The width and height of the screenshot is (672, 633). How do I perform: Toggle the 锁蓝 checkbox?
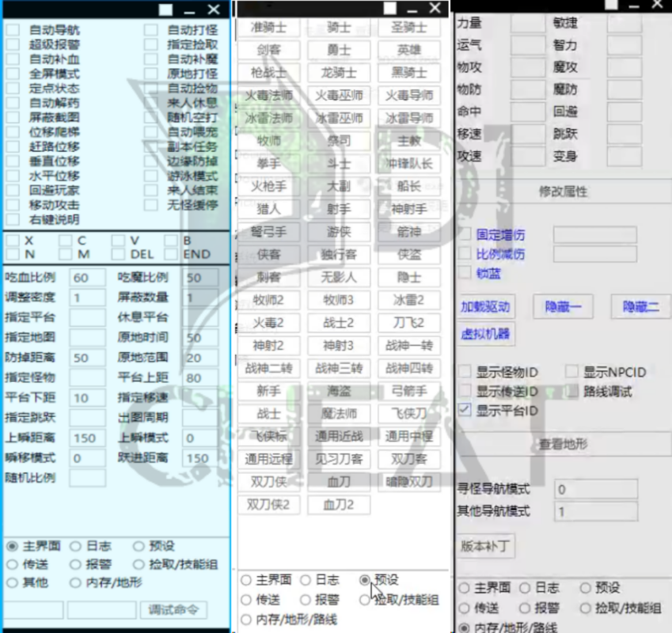pyautogui.click(x=465, y=273)
